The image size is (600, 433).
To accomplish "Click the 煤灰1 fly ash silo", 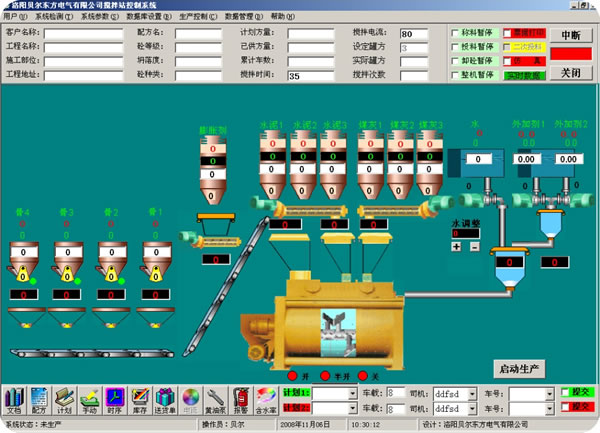I will pos(370,164).
